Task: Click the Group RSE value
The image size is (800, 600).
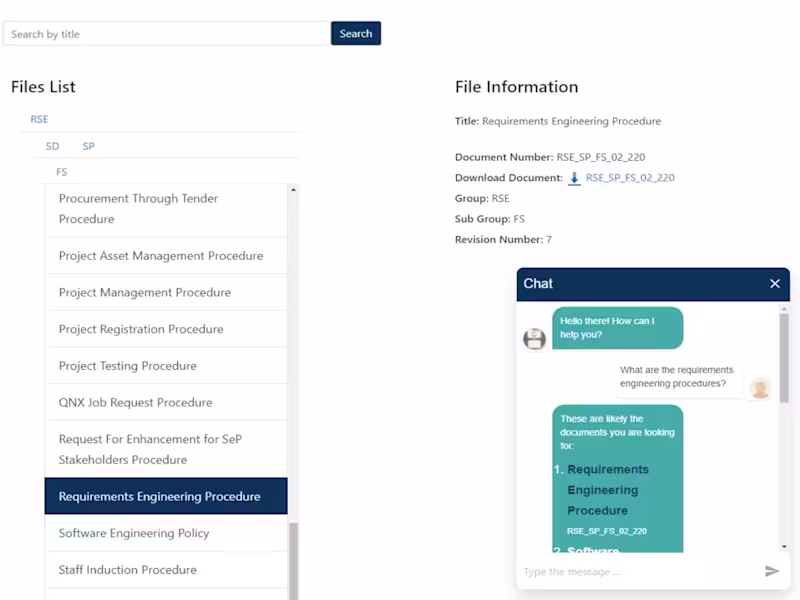Action: coord(501,198)
